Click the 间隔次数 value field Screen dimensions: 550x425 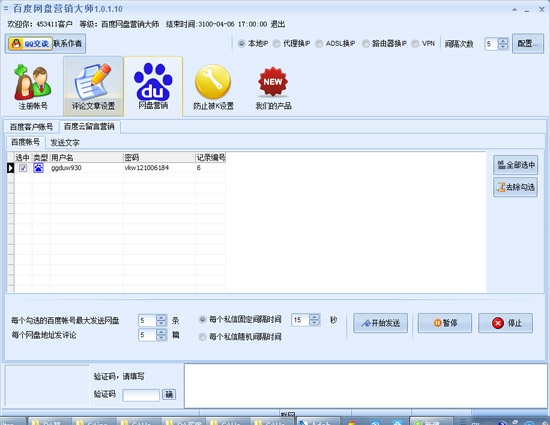[491, 44]
